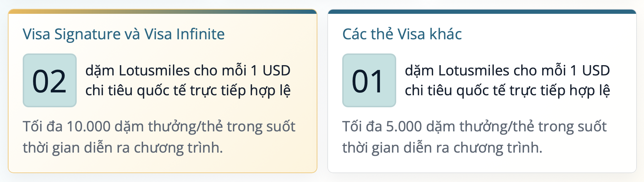Click 'thời gian diễn ra chương trình' under the 5.000 limit
The width and height of the screenshot is (644, 182).
click(x=442, y=148)
